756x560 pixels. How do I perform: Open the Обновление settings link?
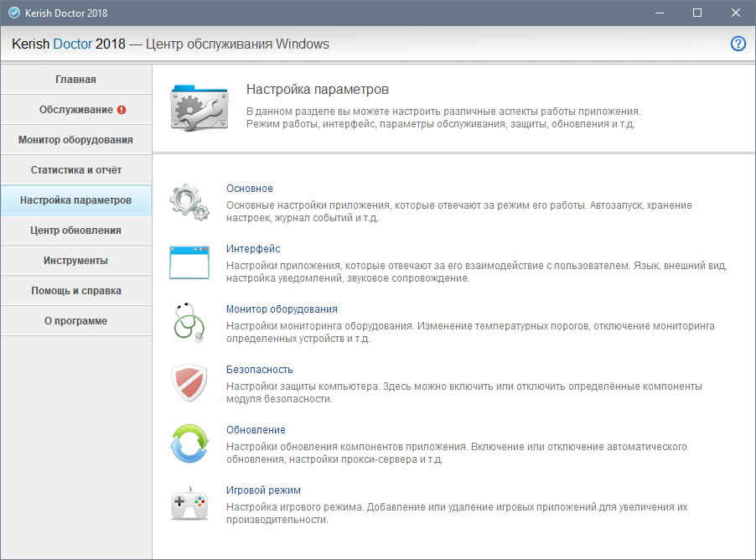click(256, 430)
